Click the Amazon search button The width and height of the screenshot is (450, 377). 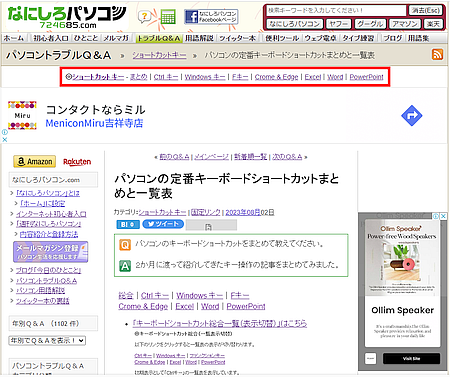35,162
